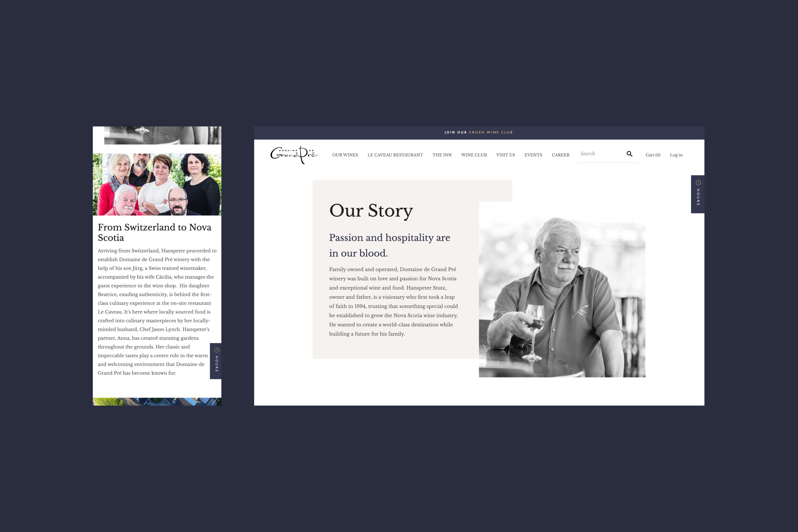The image size is (798, 532).
Task: Select Wine Club in navigation
Action: click(474, 155)
